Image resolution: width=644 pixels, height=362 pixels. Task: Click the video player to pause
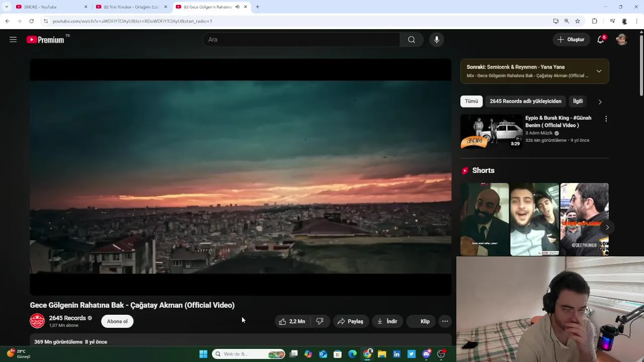(240, 177)
